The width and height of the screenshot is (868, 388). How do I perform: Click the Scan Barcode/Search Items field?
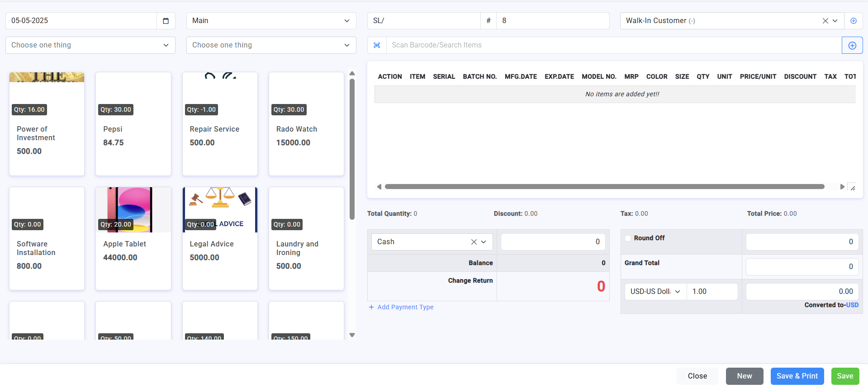(613, 45)
